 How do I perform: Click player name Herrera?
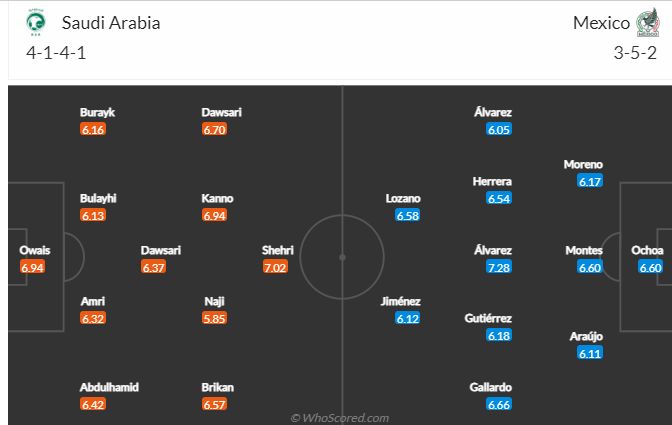492,181
